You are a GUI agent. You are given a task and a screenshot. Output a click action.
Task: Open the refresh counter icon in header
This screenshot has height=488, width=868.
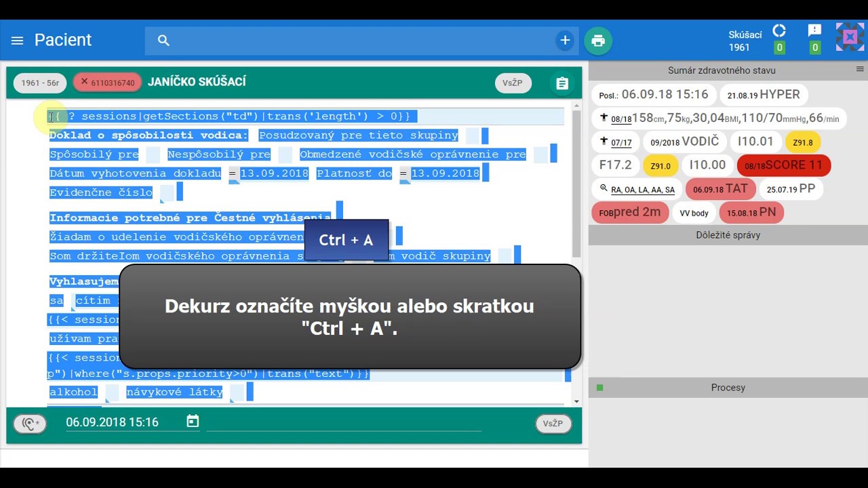point(779,31)
